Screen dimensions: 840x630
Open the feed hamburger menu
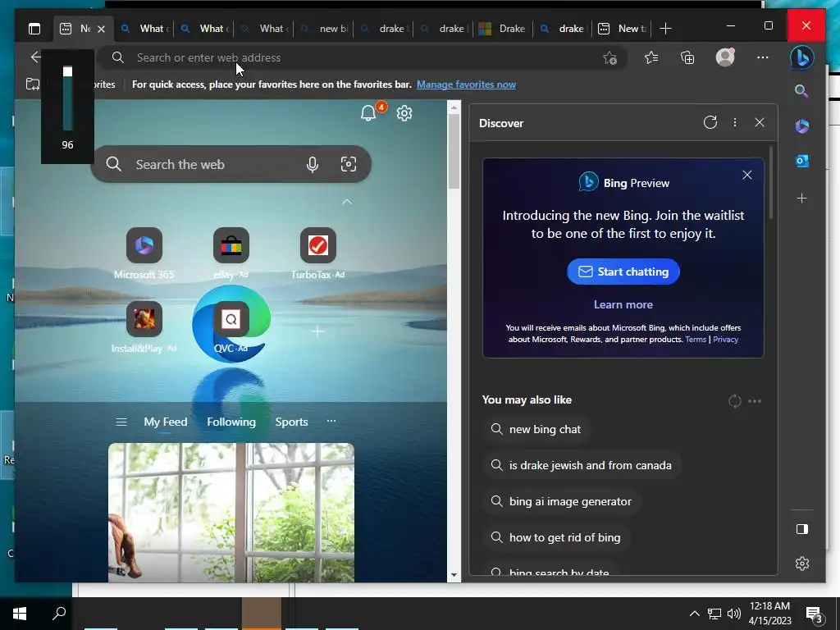coord(121,422)
